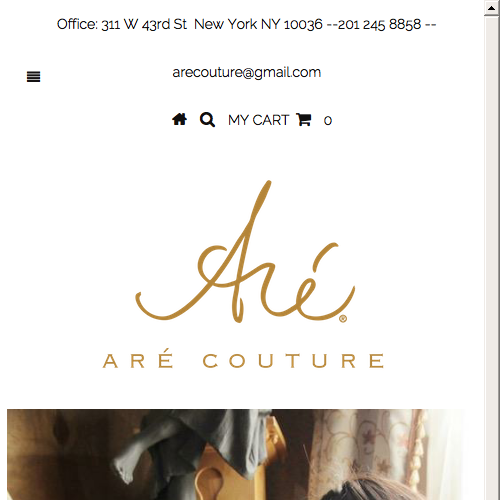
Task: Open the hamburger navigation menu
Action: 33,77
